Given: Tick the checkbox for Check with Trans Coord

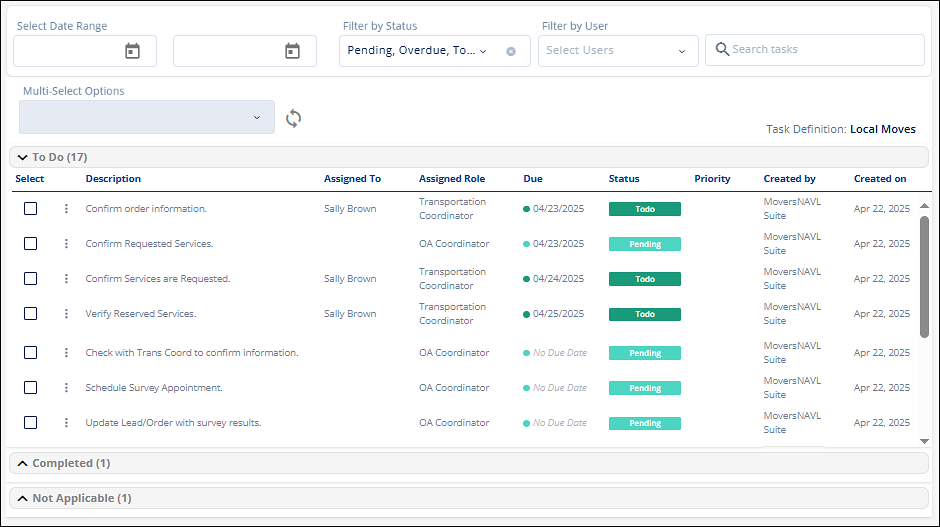Looking at the screenshot, I should 31,353.
